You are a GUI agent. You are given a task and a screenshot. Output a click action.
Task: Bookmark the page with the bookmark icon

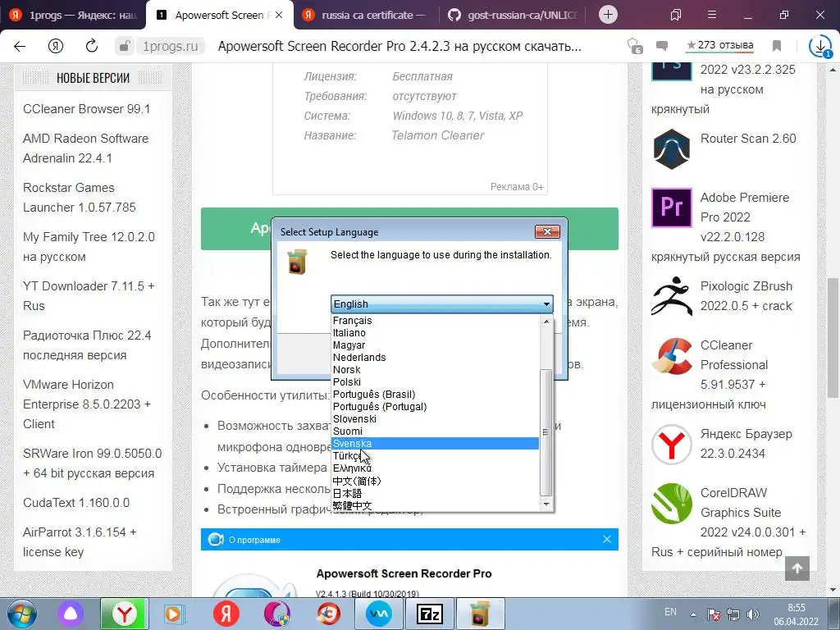tap(776, 46)
